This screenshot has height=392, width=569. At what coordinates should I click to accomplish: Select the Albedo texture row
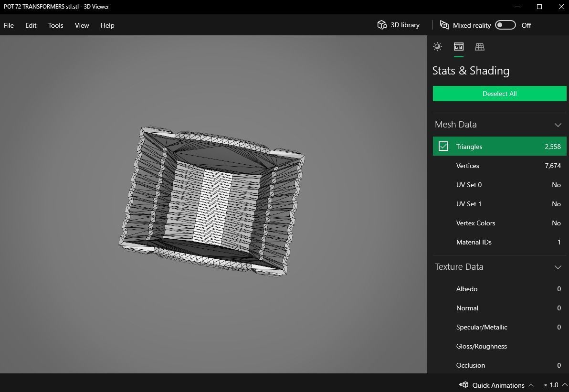click(x=499, y=289)
